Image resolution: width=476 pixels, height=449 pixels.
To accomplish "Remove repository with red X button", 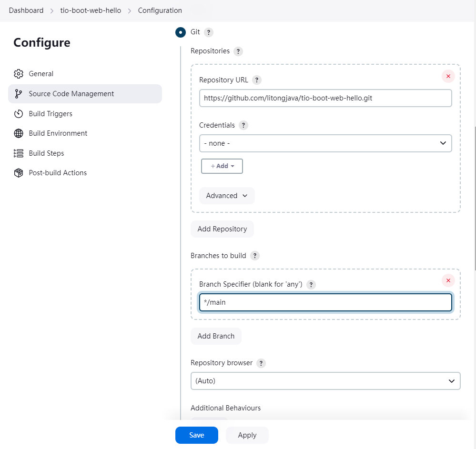I will pos(448,76).
